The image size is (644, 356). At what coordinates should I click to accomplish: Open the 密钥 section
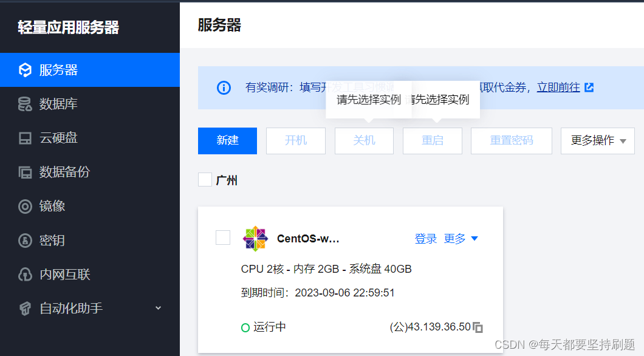pos(90,240)
